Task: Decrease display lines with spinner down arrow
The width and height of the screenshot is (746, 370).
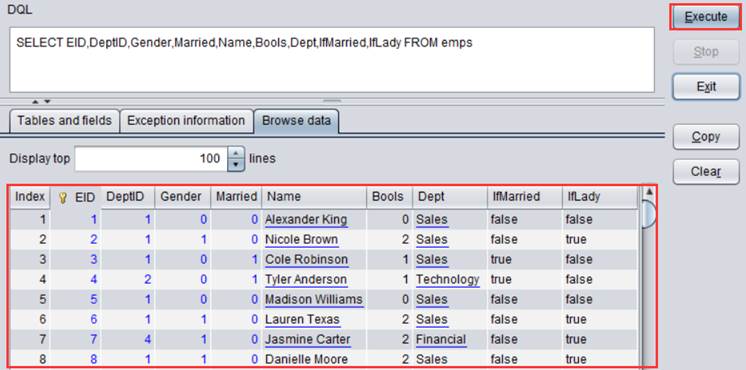Action: (236, 165)
